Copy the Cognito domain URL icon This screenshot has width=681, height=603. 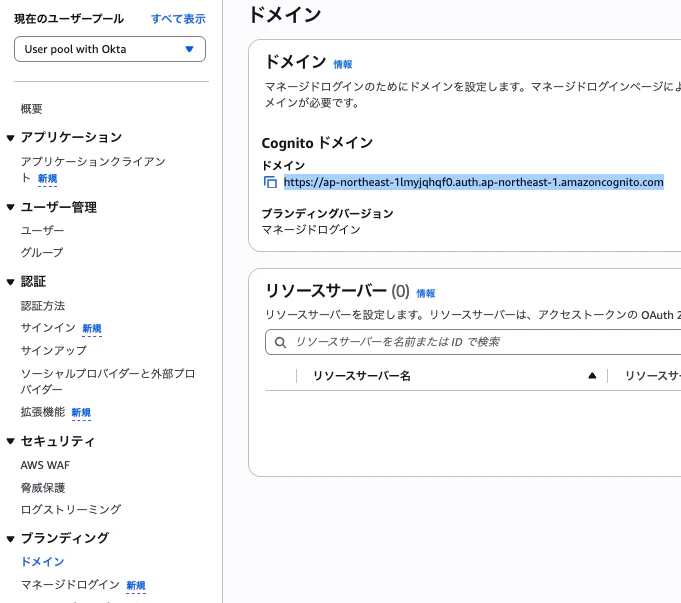[270, 182]
